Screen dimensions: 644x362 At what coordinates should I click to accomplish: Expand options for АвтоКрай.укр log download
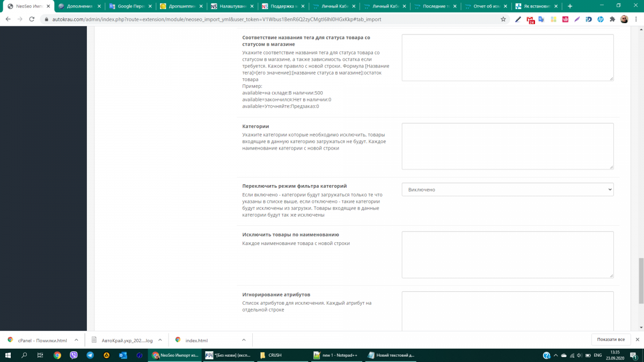click(160, 340)
